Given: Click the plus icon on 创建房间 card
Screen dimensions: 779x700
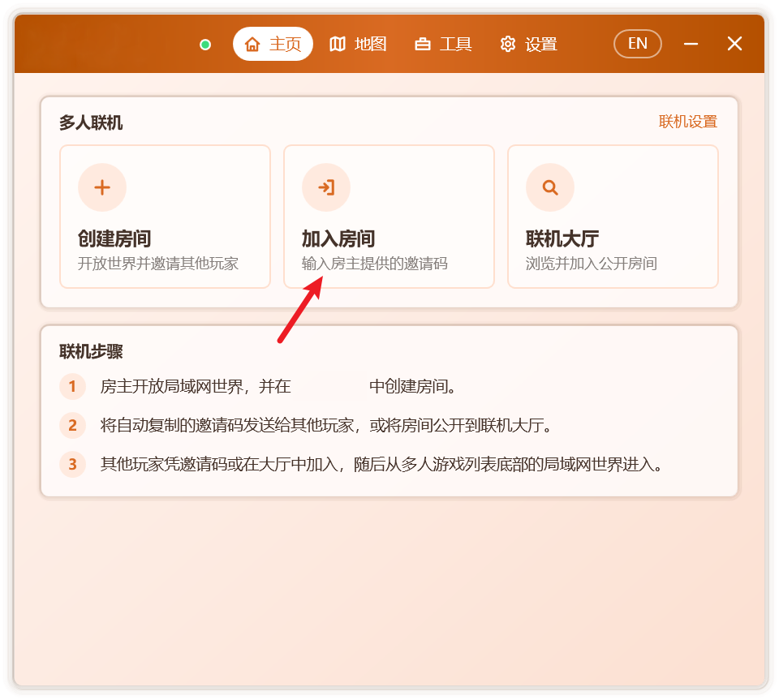Looking at the screenshot, I should coord(102,187).
